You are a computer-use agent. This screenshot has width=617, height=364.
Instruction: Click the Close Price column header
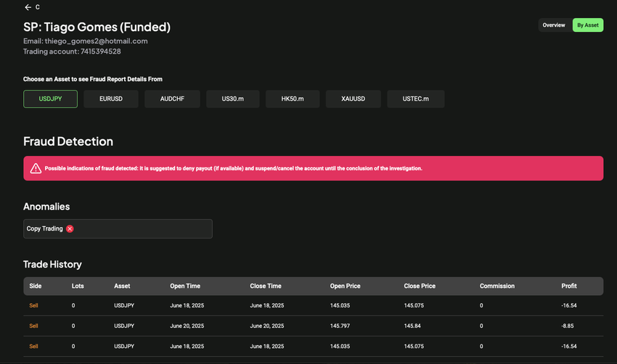click(x=420, y=286)
